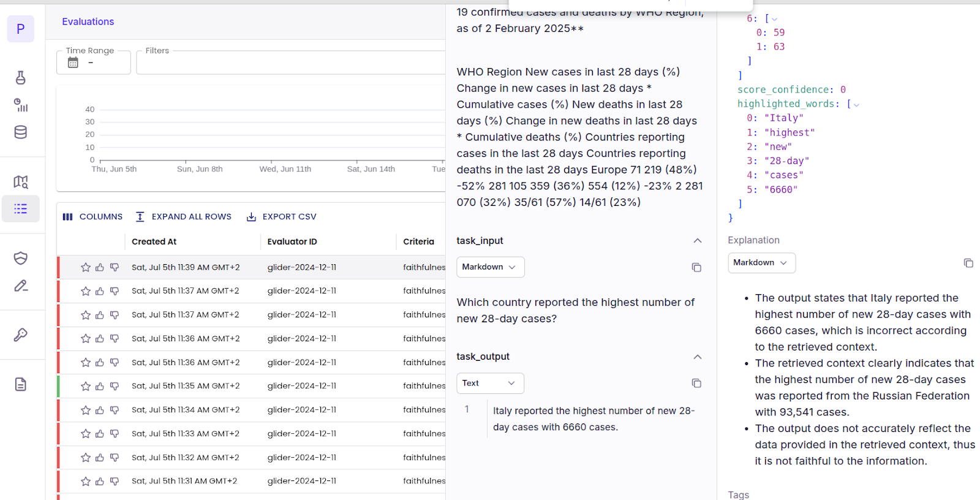The image size is (980, 500).
Task: Click the 'Which country reported' task_input text
Action: pyautogui.click(x=575, y=311)
